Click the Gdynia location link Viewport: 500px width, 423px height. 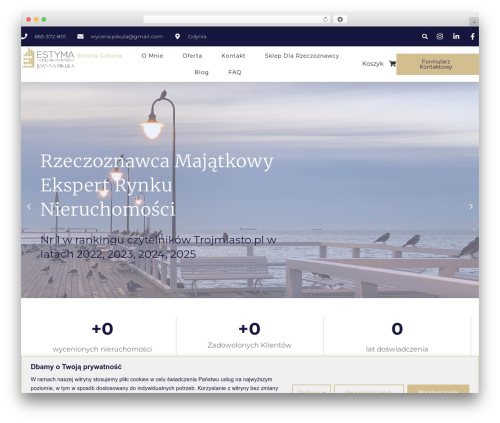click(x=197, y=37)
